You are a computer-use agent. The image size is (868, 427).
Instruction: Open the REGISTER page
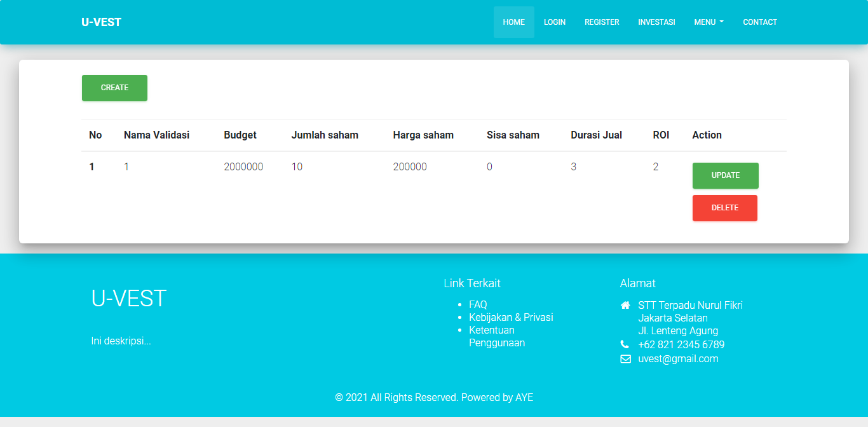602,22
